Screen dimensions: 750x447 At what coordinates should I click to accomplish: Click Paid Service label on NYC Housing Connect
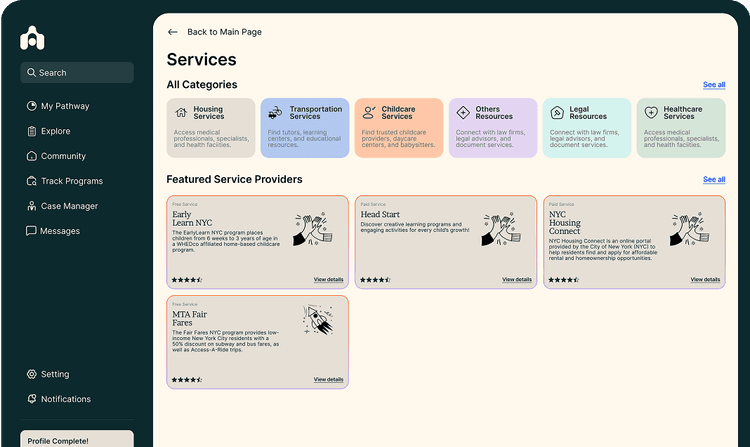561,204
